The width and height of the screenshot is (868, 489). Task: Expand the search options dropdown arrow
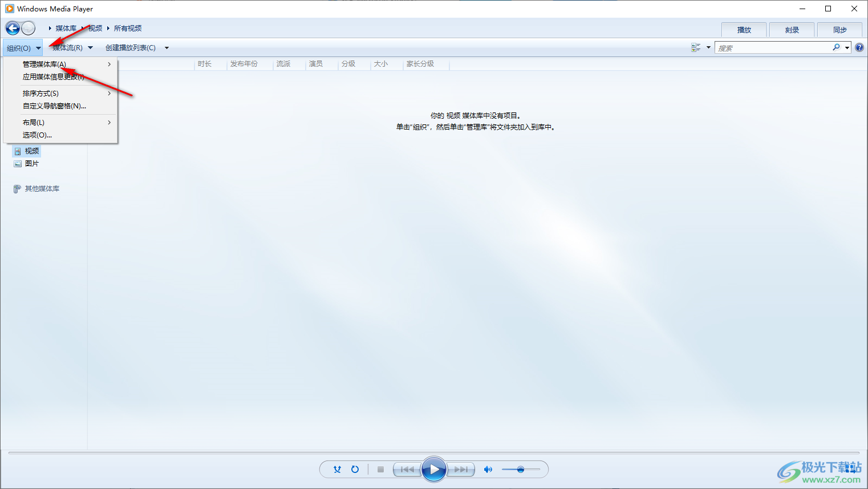847,48
